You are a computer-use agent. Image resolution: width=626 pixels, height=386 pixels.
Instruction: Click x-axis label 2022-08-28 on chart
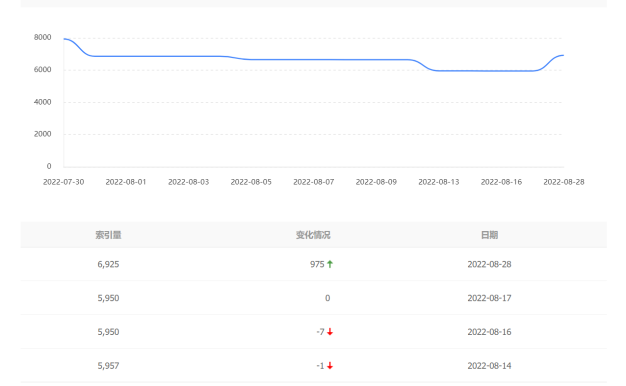[564, 182]
